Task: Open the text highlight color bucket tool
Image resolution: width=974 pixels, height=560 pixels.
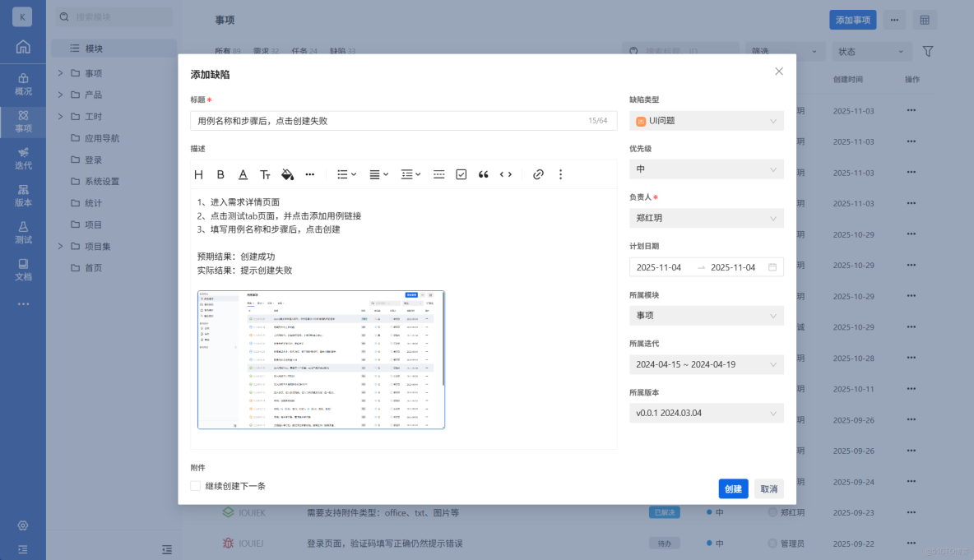Action: 287,174
